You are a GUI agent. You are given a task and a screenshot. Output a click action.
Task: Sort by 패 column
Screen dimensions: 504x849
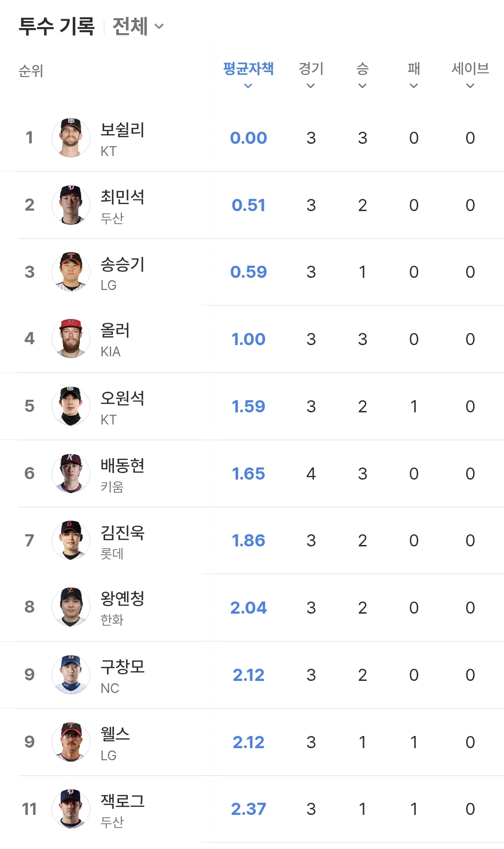413,74
